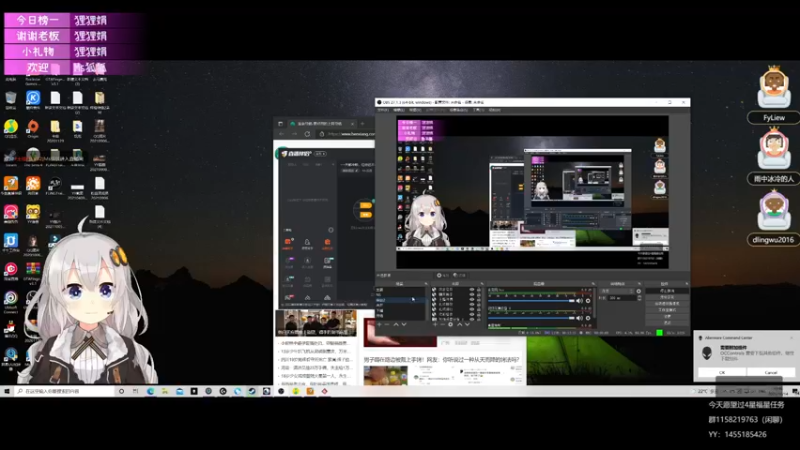Image resolution: width=800 pixels, height=450 pixels.
Task: Click taskbar search box
Action: click(x=64, y=391)
